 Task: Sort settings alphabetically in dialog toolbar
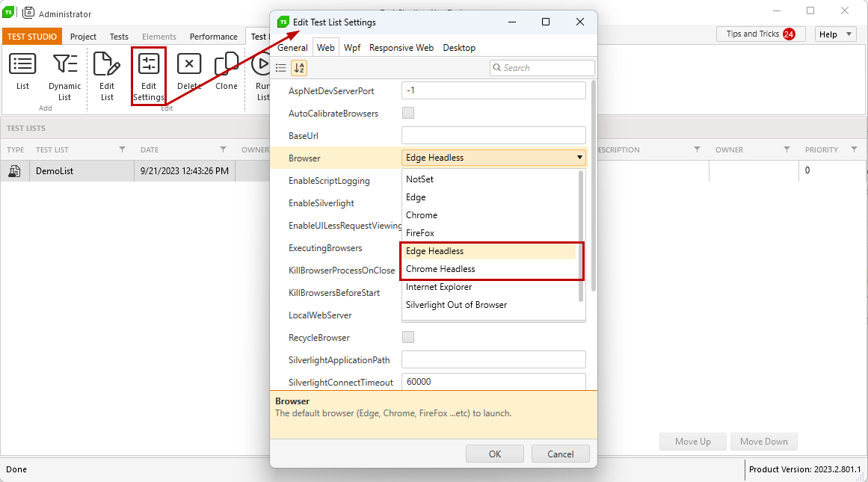pos(299,68)
